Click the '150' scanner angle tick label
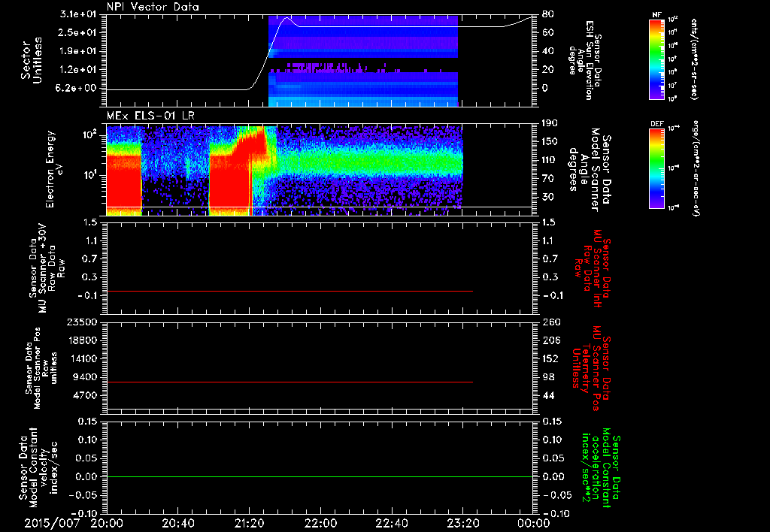Screen dimensions: 770x532 tap(551, 142)
